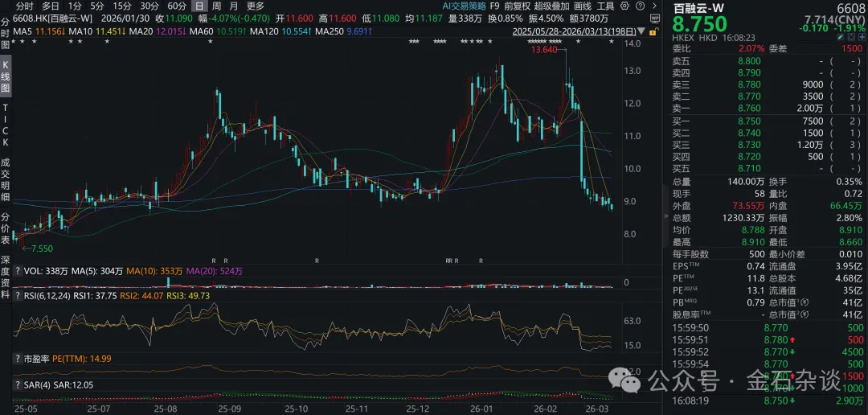Click the MA120 10.554 indicator label

tap(282, 31)
